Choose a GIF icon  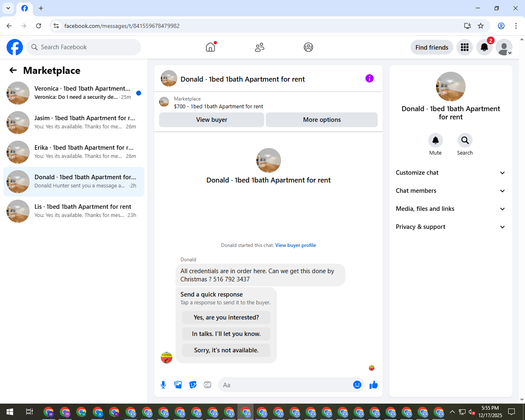(x=208, y=385)
